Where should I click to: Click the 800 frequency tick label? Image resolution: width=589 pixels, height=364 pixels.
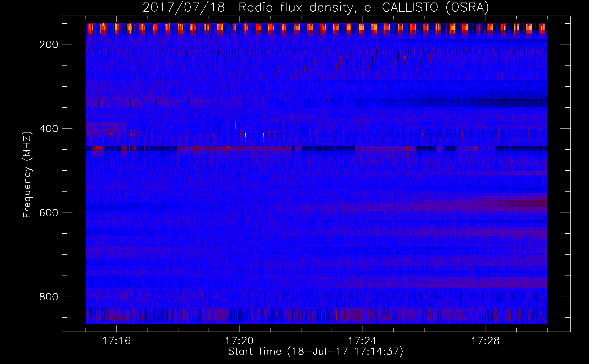(48, 297)
